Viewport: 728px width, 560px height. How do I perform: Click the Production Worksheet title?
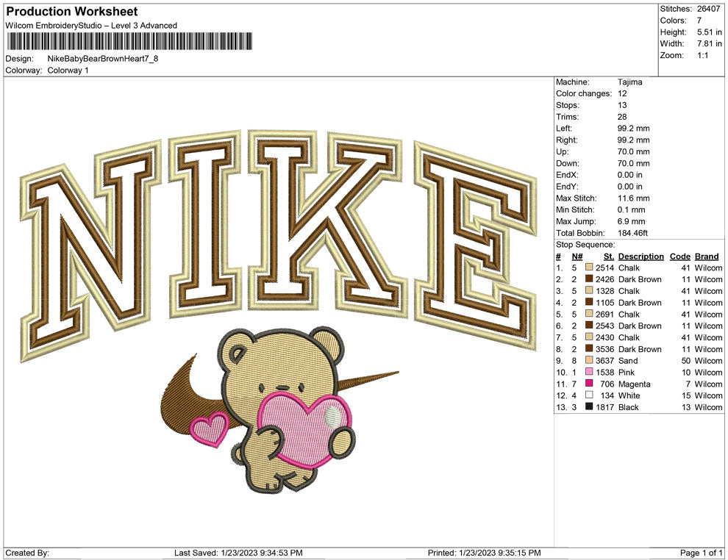pos(72,12)
